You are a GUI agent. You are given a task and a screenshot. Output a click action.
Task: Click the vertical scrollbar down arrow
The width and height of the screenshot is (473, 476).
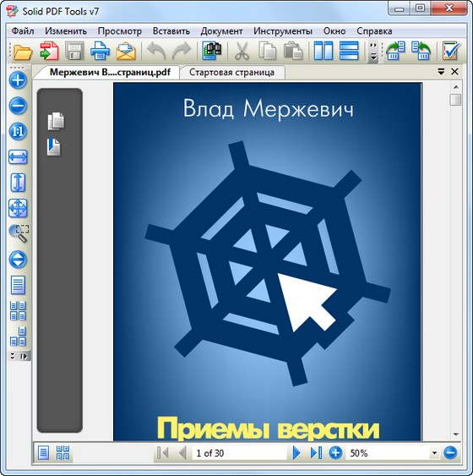[456, 435]
